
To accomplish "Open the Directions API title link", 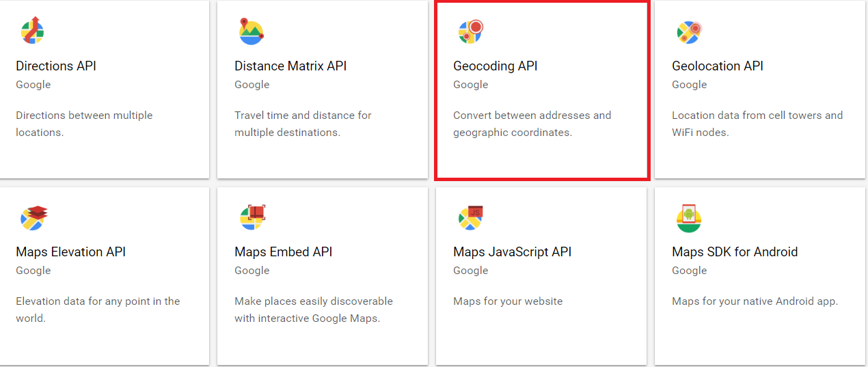I will click(x=56, y=66).
